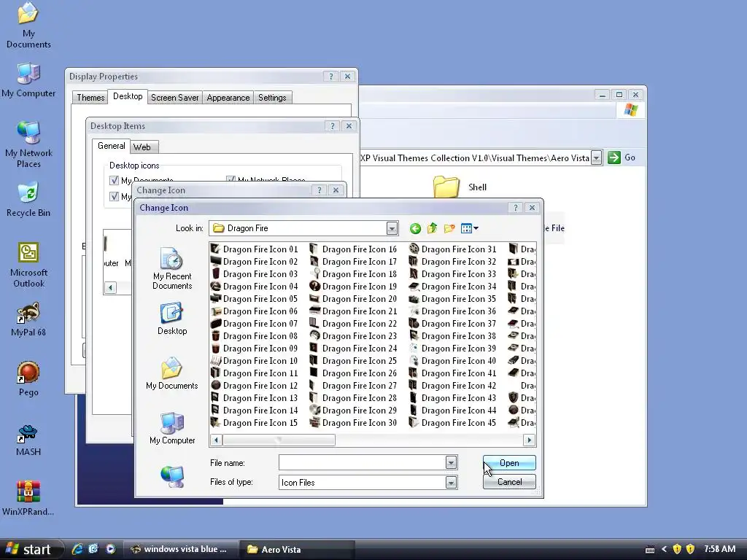Image resolution: width=747 pixels, height=560 pixels.
Task: Open the View Menu icon
Action: point(469,228)
